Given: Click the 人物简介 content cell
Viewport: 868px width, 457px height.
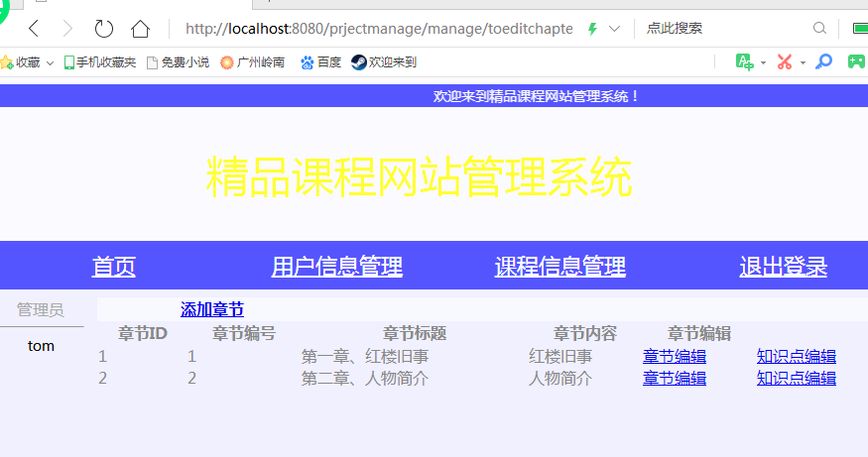Looking at the screenshot, I should point(560,379).
